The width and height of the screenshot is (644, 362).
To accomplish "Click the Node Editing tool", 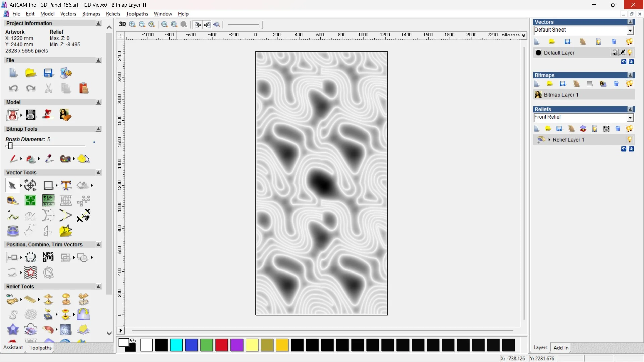I will tap(13, 216).
